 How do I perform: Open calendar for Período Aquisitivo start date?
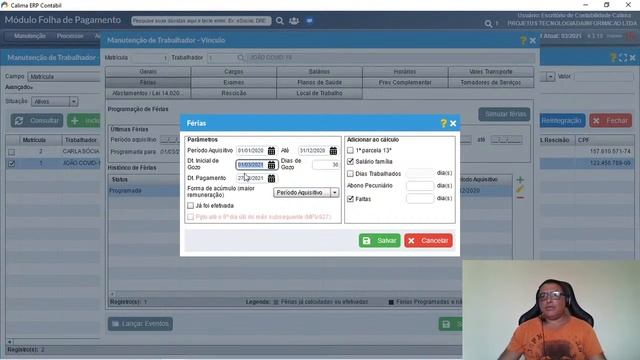tap(271, 151)
